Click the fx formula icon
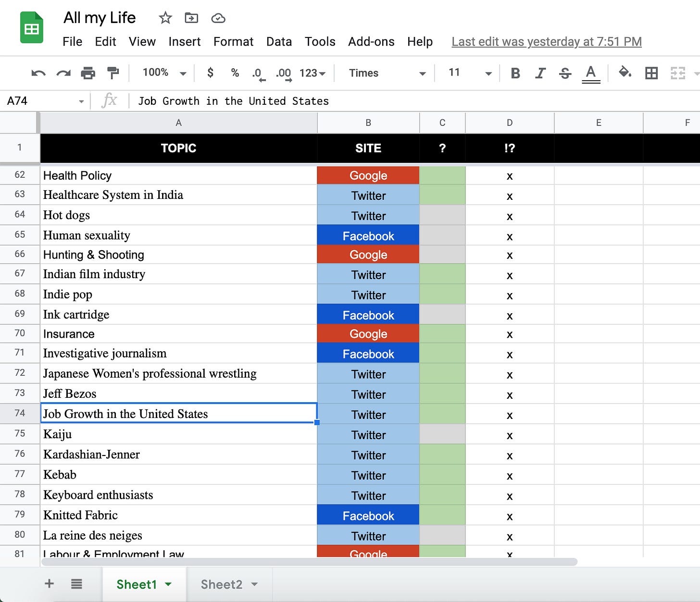700x602 pixels. (109, 100)
